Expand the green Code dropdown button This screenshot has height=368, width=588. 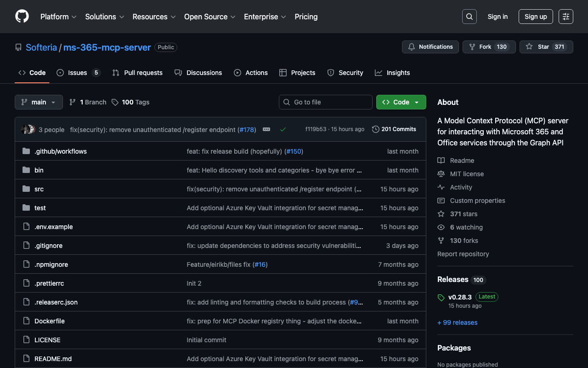click(x=401, y=102)
